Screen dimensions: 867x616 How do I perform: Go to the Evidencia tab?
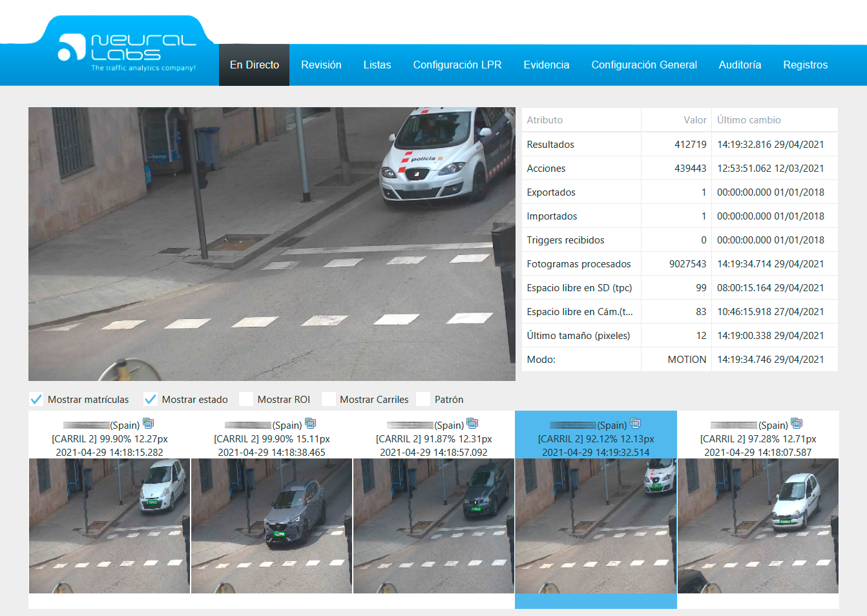pos(547,65)
